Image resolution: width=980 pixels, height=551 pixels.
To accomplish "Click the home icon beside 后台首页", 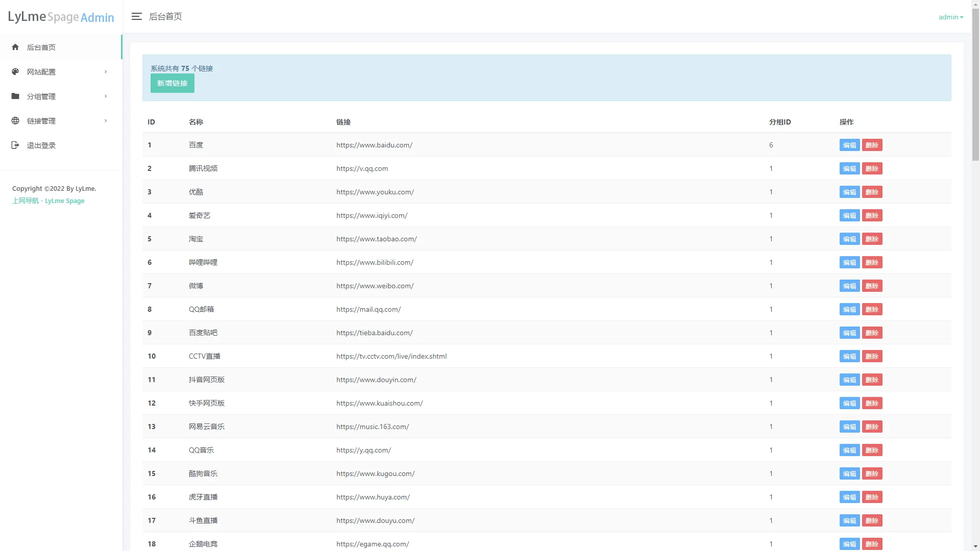I will 15,47.
